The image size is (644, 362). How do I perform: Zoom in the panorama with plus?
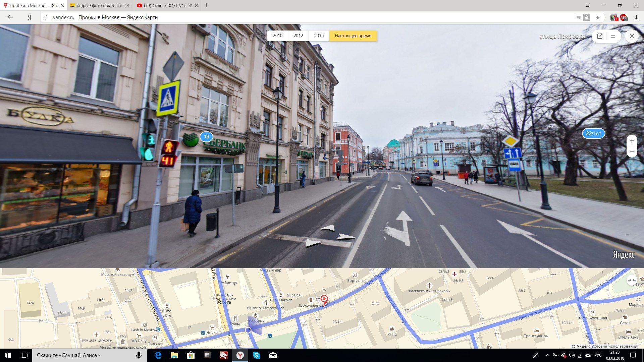(x=632, y=141)
